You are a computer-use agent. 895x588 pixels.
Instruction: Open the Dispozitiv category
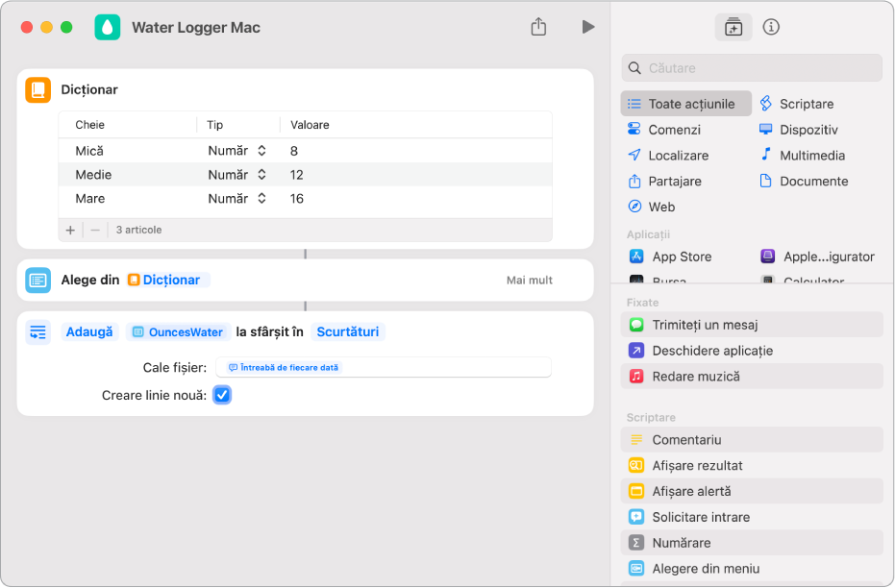tap(799, 130)
